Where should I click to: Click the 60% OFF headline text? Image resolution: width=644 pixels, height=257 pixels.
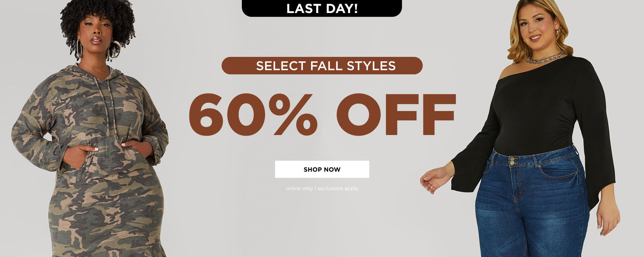coord(322,114)
